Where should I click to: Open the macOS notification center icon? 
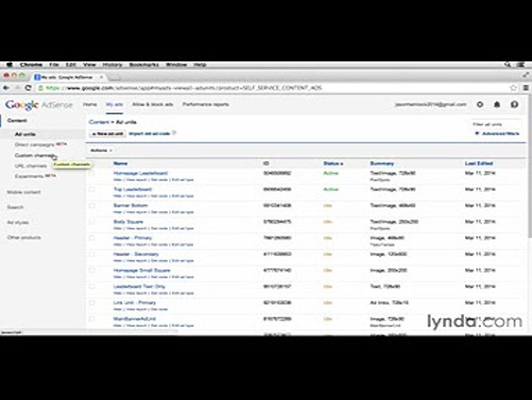click(x=521, y=64)
